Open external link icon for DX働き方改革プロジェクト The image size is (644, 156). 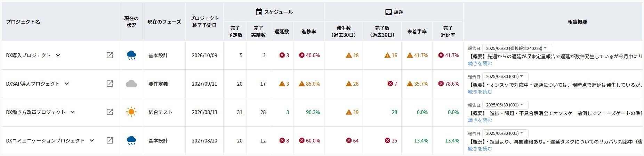[x=110, y=112]
